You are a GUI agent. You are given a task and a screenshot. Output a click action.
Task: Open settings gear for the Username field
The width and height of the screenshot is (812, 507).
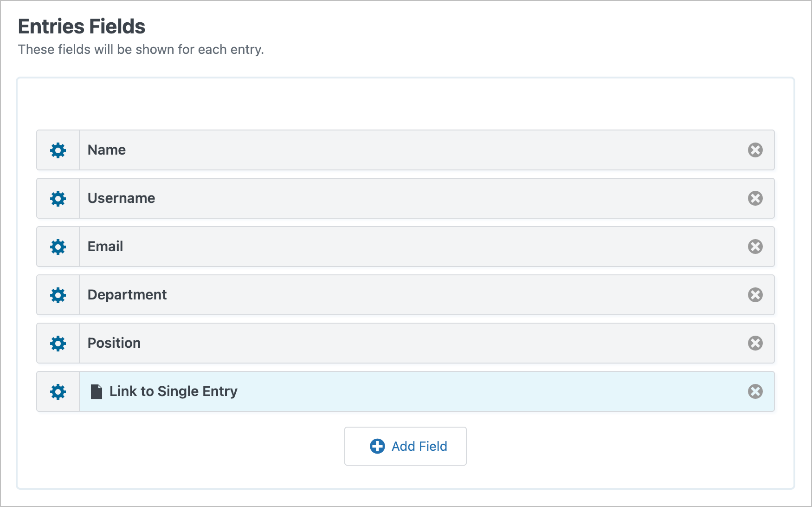58,198
